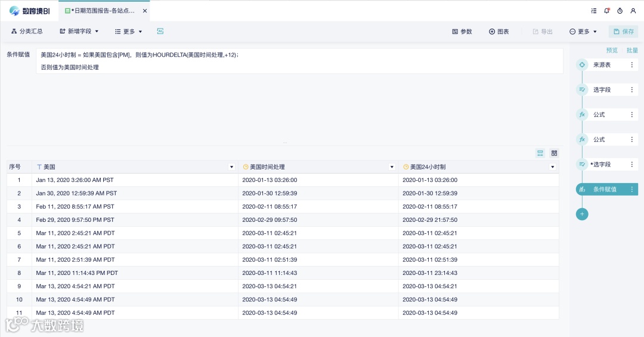Select cell 2020-02-29 09:57:50
This screenshot has width=644, height=337.
tap(318, 220)
